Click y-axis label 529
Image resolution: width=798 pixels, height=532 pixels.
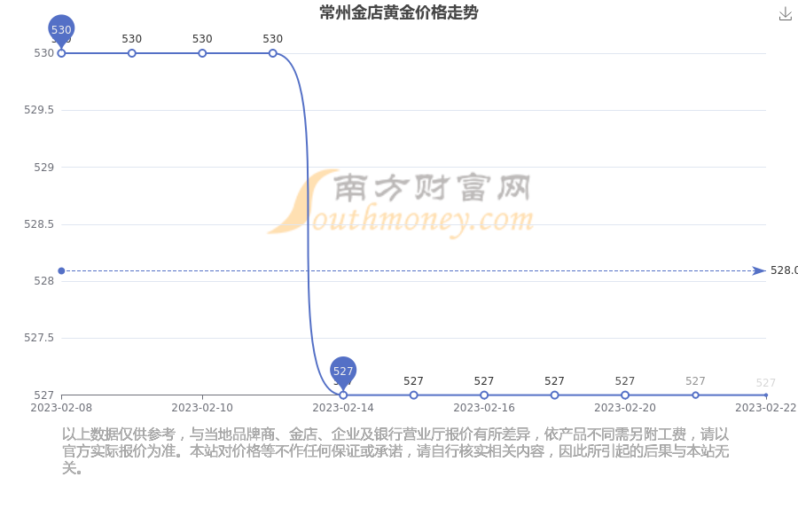pyautogui.click(x=43, y=168)
